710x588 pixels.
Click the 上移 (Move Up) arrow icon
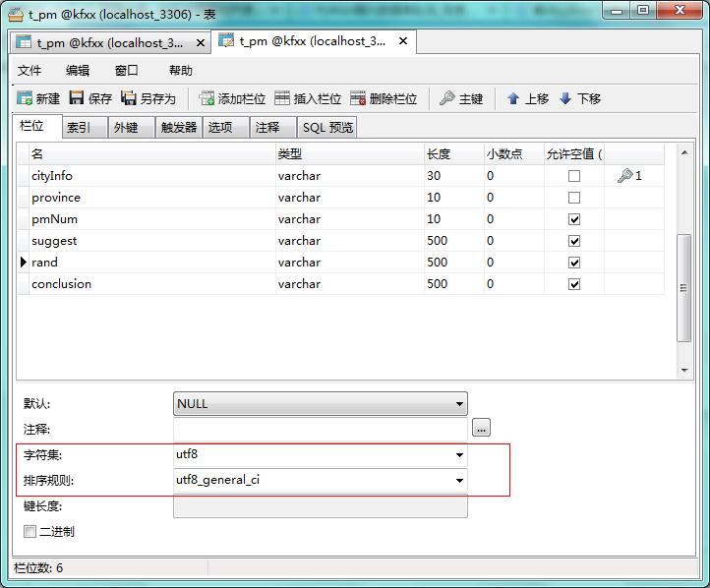tap(513, 98)
